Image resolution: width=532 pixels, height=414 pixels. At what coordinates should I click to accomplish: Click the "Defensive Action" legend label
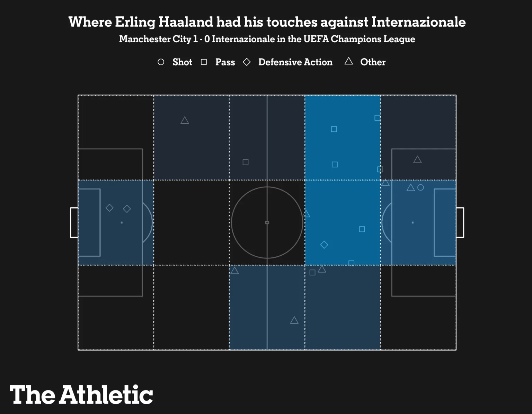tap(295, 62)
